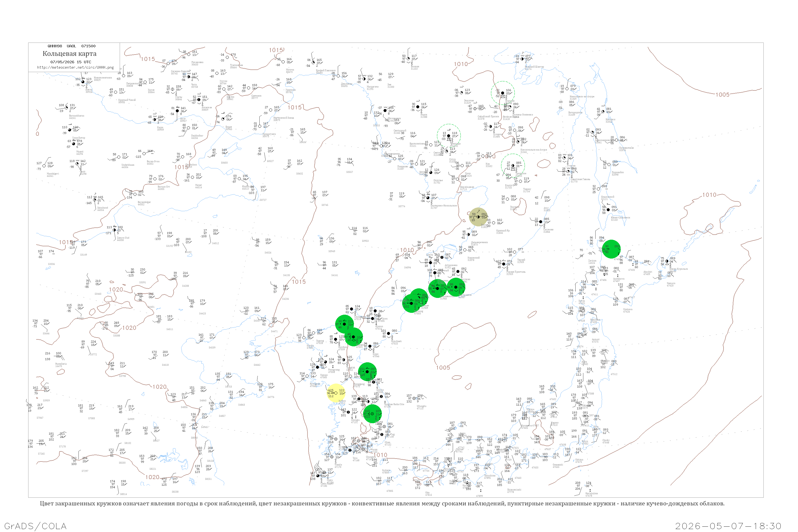Click the station label "Shionomisaki"

point(514,490)
